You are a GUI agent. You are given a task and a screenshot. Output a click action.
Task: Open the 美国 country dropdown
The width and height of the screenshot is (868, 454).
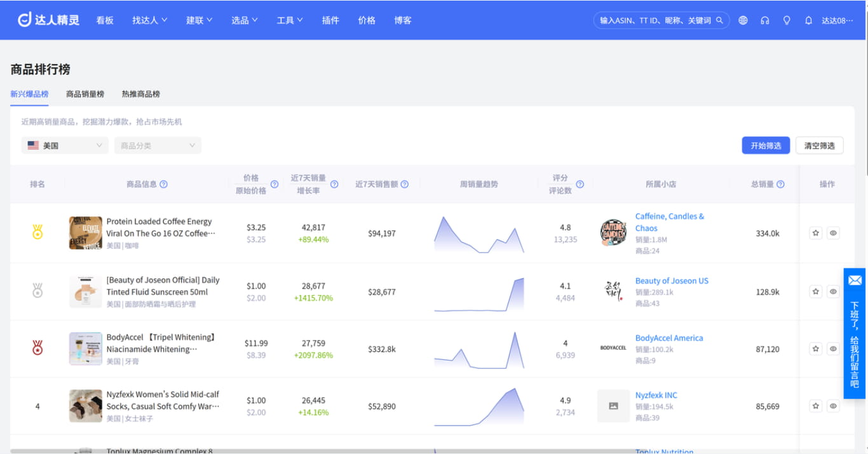pyautogui.click(x=65, y=145)
